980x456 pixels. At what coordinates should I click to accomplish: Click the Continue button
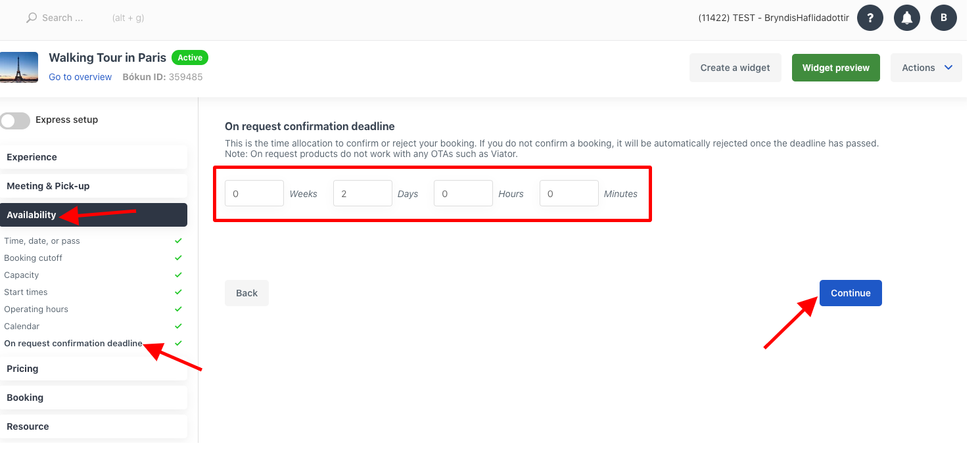pos(851,293)
